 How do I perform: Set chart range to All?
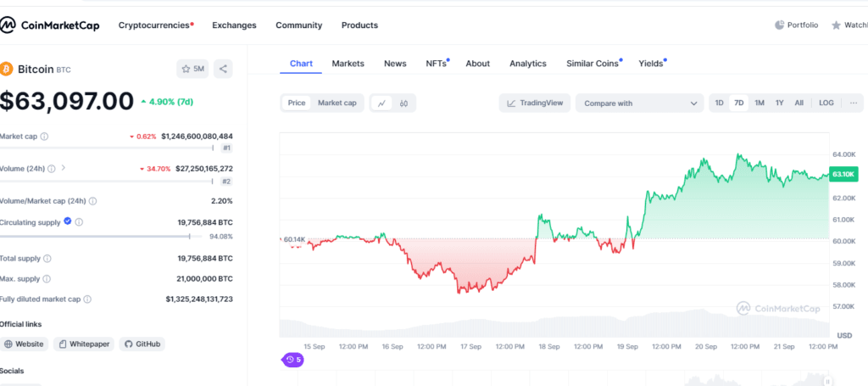(x=798, y=103)
